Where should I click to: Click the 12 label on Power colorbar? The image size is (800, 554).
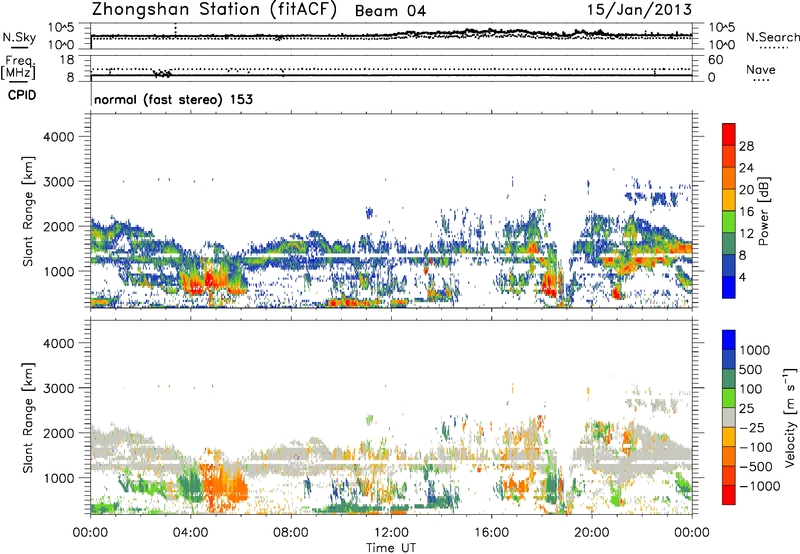click(x=746, y=234)
